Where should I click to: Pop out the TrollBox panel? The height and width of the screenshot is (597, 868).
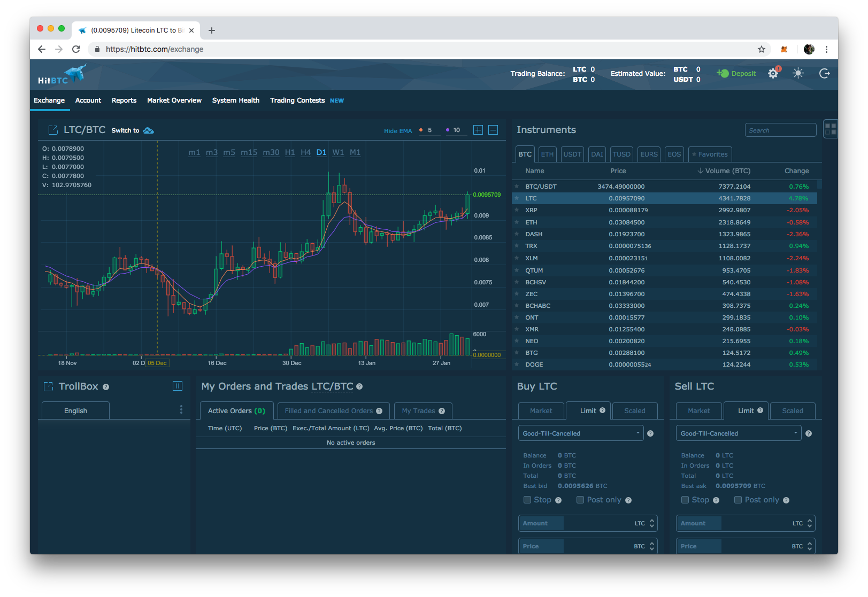pos(48,386)
